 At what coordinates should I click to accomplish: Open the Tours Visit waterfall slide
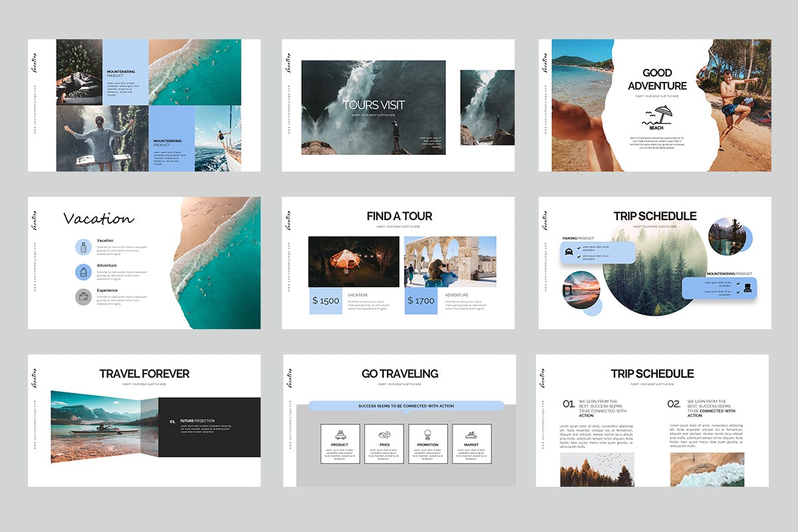pos(373,107)
